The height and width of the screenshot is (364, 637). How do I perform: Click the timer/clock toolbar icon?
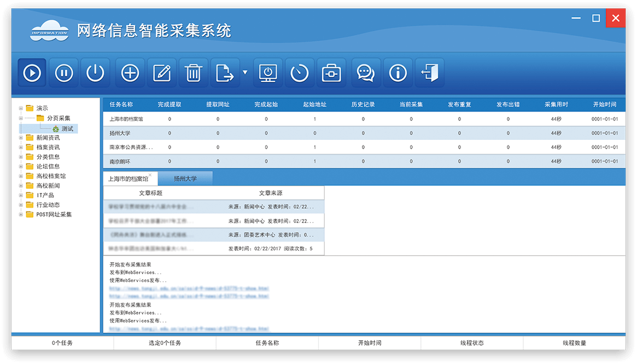(x=300, y=73)
